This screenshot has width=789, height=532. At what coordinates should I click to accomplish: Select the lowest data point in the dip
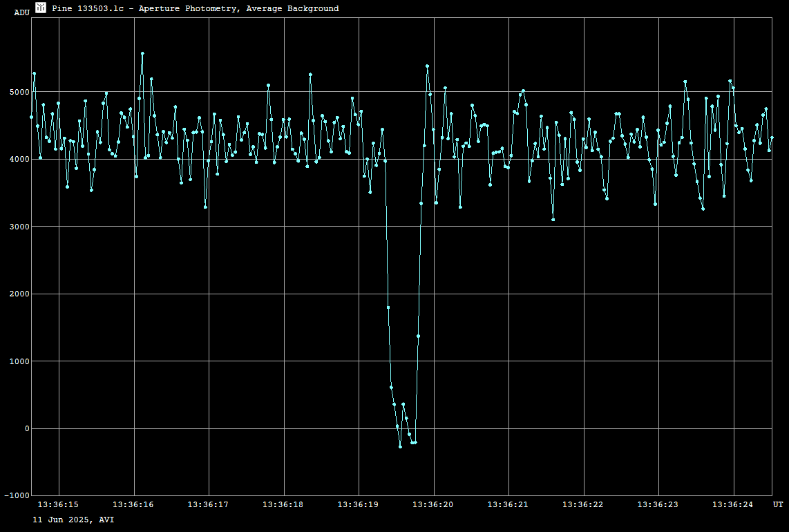point(400,447)
